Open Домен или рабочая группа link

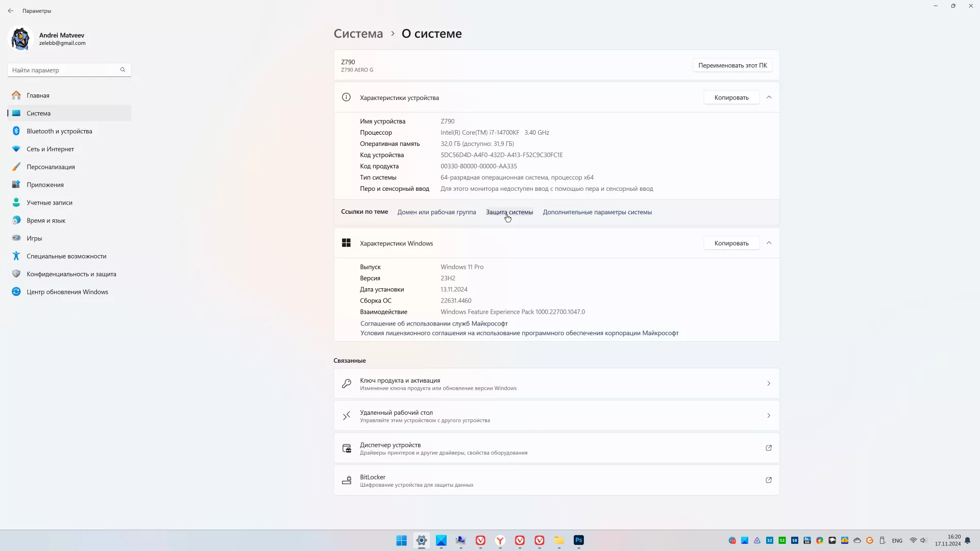436,212
